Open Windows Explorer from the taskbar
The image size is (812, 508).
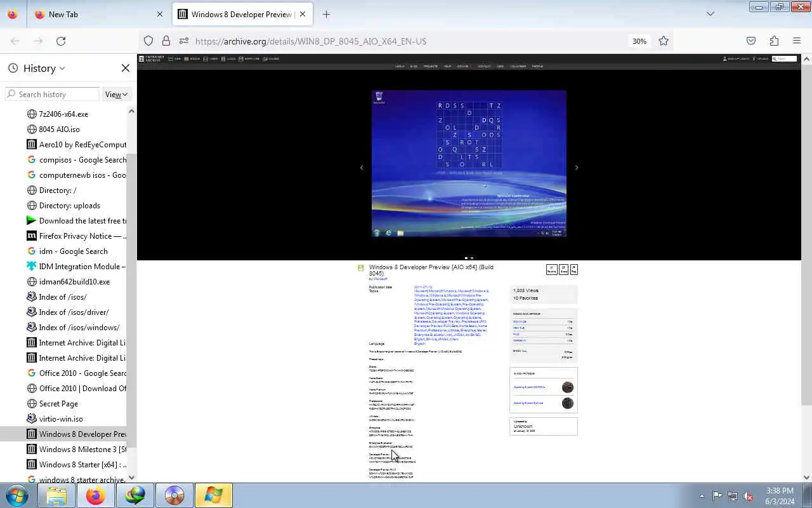click(x=56, y=495)
